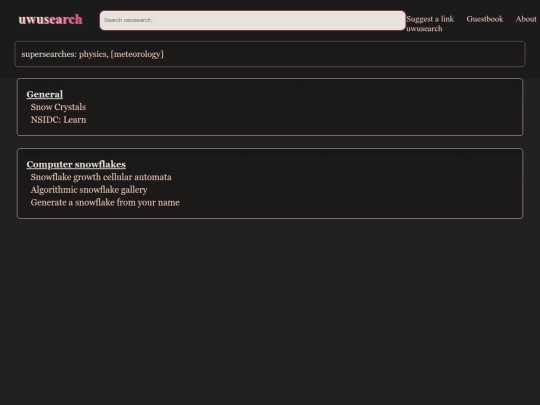Open the General category heading
This screenshot has height=405, width=540.
point(45,94)
